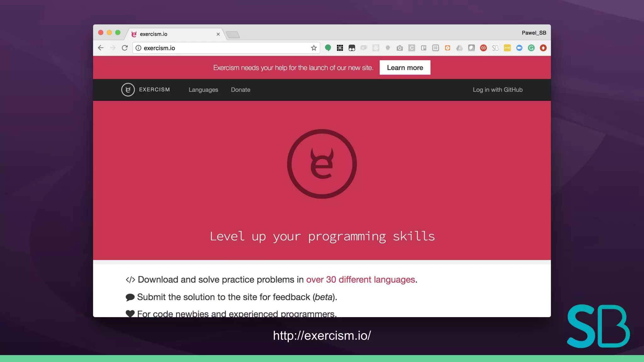
Task: Click the code brackets icon beside Download
Action: coord(130,280)
